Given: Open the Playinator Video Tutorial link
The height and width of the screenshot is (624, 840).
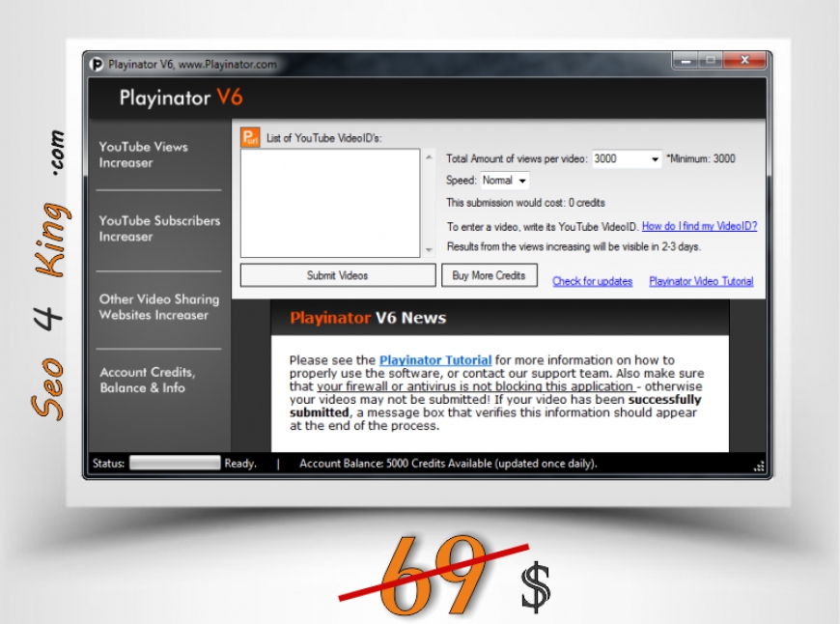Looking at the screenshot, I should pos(701,281).
